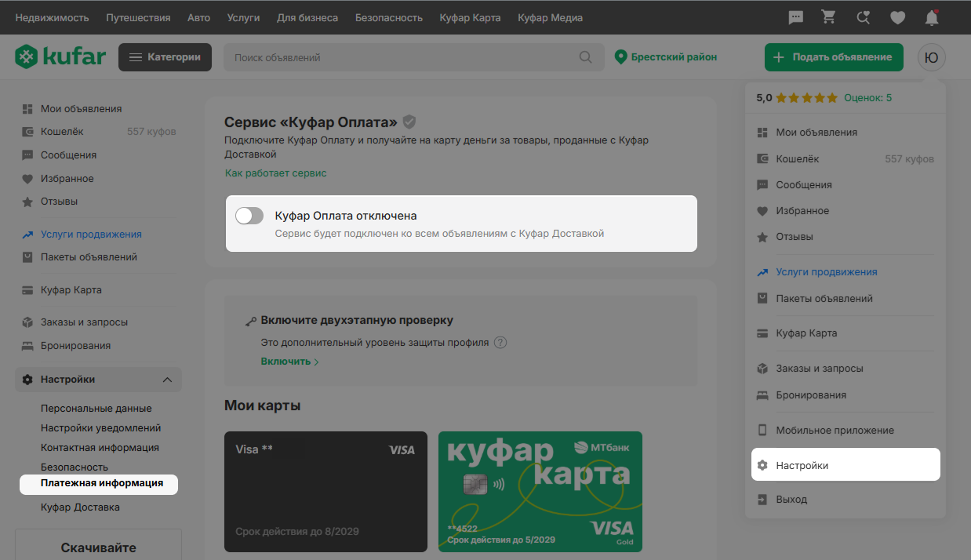Click Избранное heart icon in dropdown menu
971x560 pixels.
[762, 211]
